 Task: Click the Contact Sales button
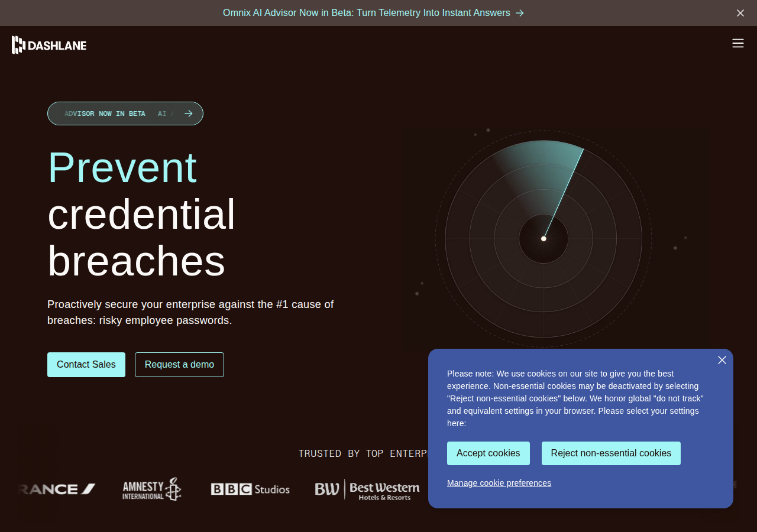click(x=86, y=365)
